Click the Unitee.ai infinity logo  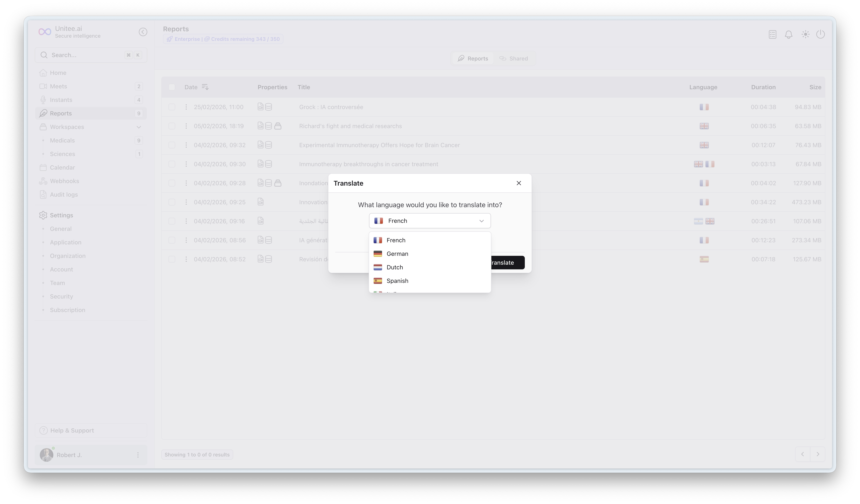[45, 32]
